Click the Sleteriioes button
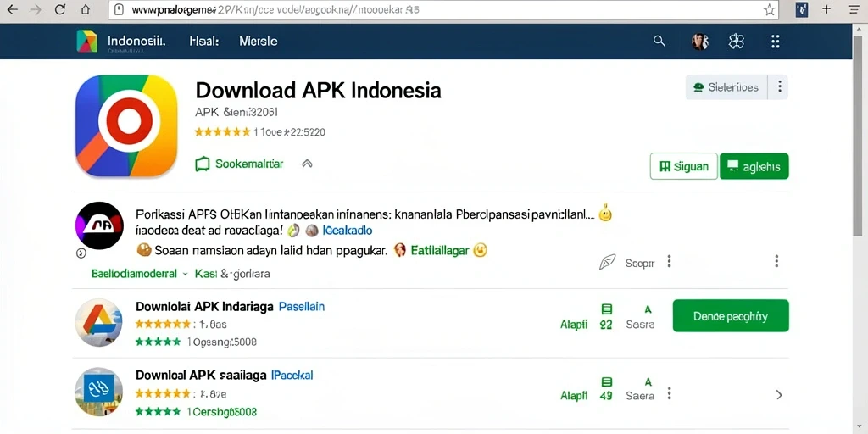This screenshot has height=434, width=868. pos(726,87)
